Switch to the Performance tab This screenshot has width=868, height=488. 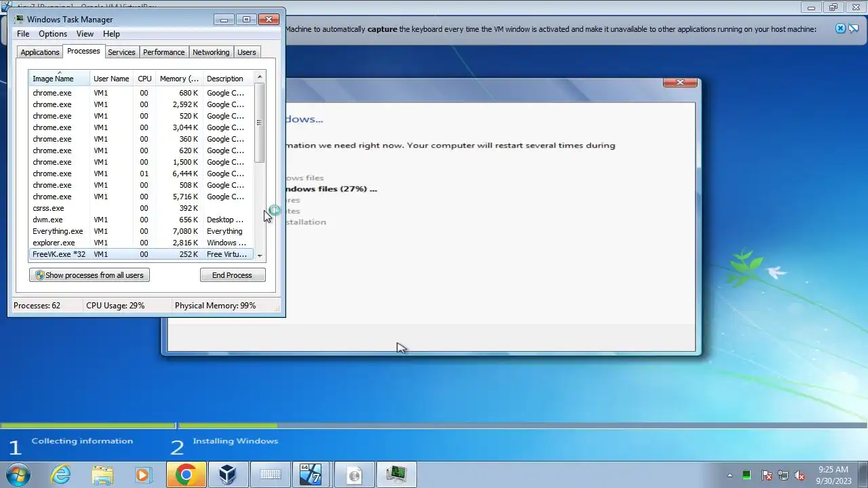pos(163,52)
